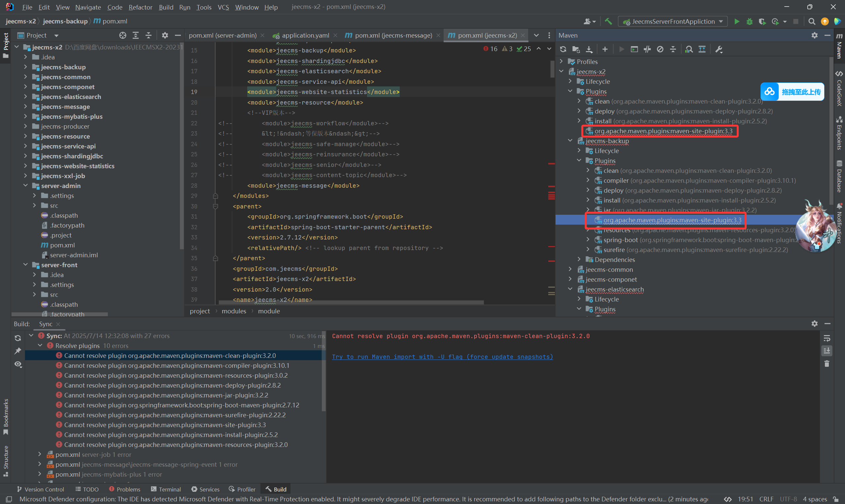Click Maven download sources icon
Image resolution: width=845 pixels, height=504 pixels.
[x=589, y=49]
